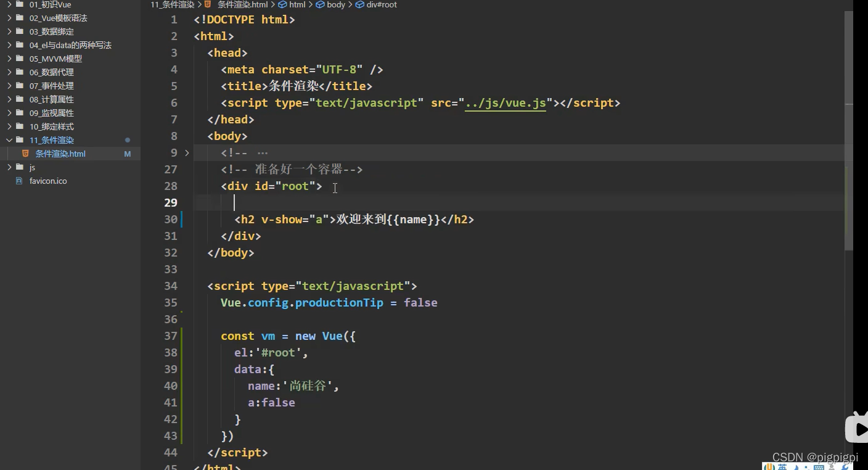Open favicon.ico in the explorer
868x470 pixels.
pyautogui.click(x=48, y=181)
